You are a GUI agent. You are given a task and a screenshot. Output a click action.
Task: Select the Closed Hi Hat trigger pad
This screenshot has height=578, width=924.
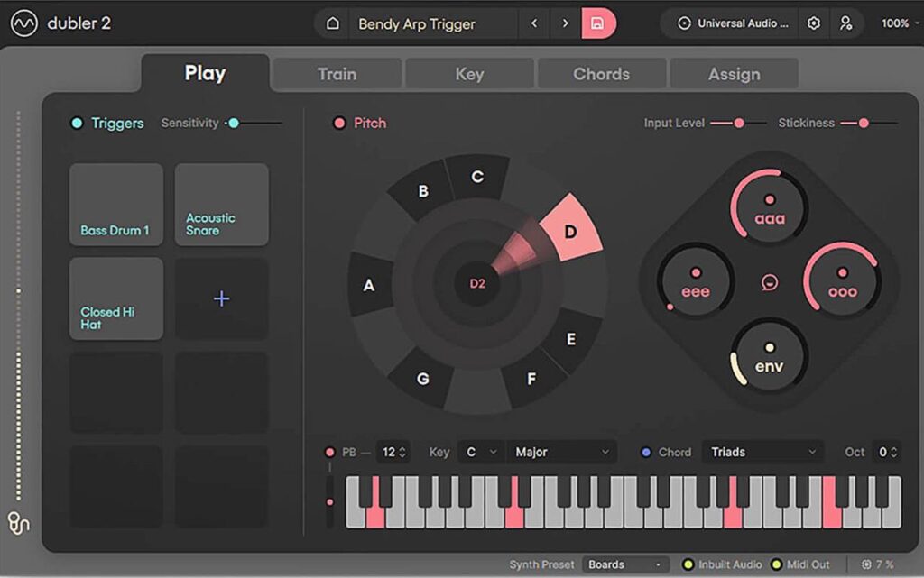coord(116,298)
